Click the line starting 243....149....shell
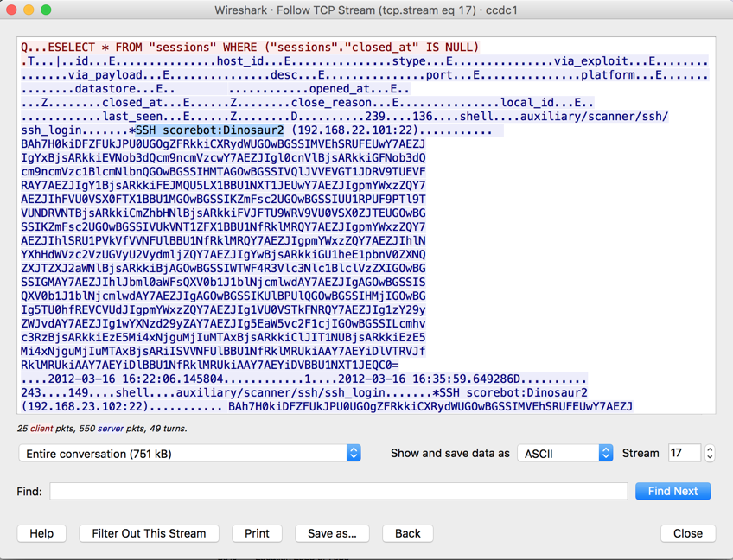 point(304,392)
